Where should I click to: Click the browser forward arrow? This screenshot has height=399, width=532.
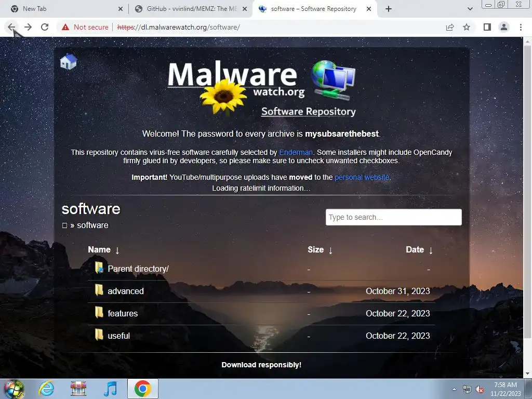click(28, 27)
